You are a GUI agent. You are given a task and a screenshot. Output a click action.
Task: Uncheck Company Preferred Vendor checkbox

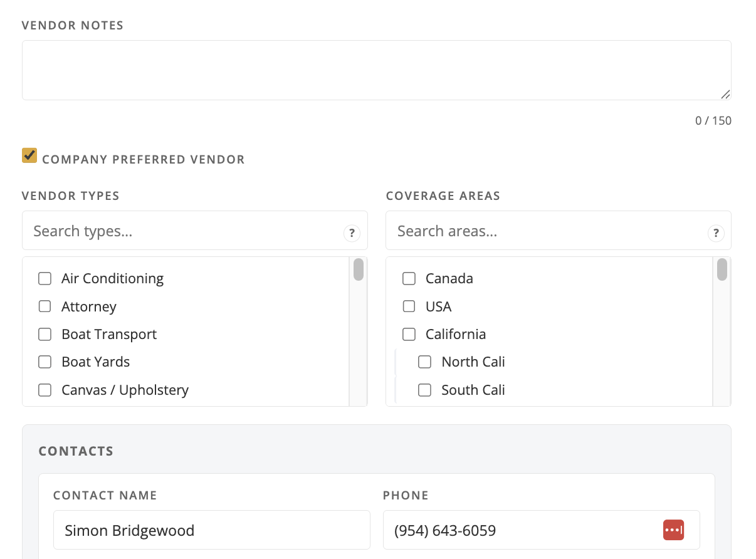[29, 155]
